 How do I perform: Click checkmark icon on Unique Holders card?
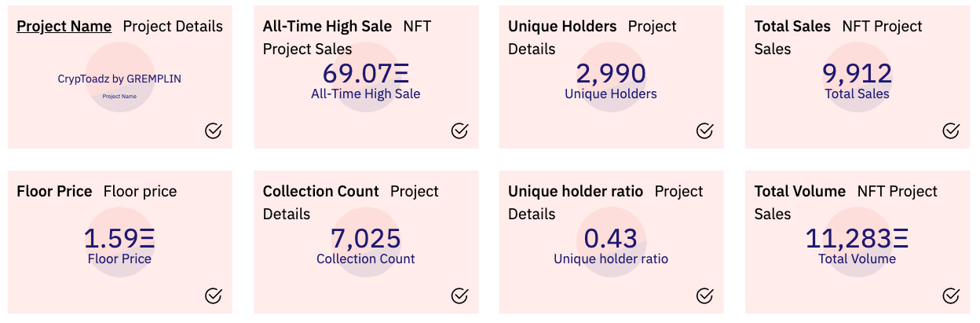pyautogui.click(x=705, y=130)
